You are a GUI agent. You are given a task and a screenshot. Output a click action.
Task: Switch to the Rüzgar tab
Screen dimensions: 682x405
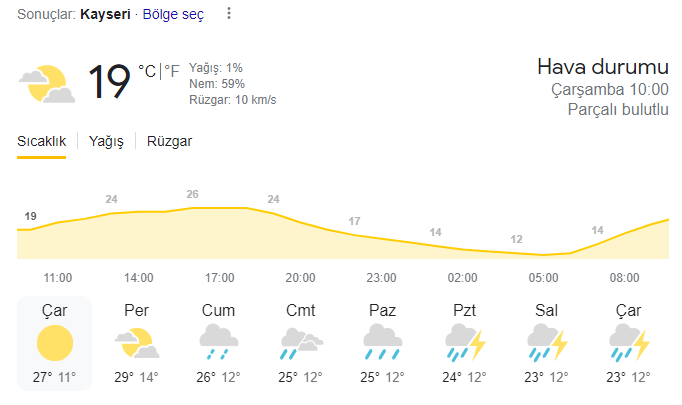[x=169, y=141]
